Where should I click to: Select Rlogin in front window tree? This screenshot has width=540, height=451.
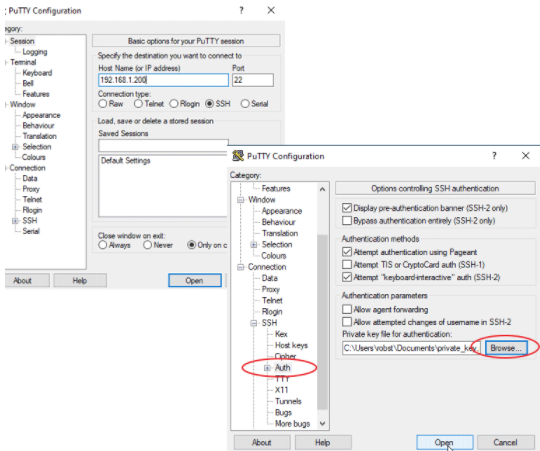pos(272,312)
